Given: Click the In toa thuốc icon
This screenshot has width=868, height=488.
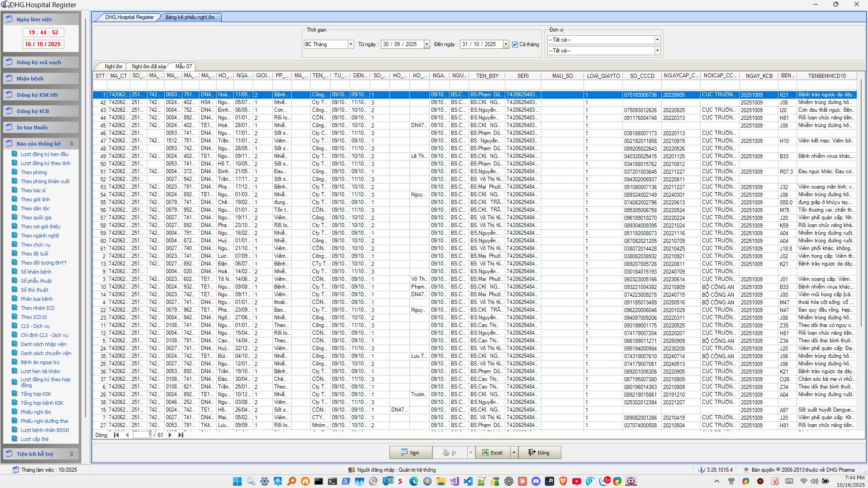Looking at the screenshot, I should 9,127.
